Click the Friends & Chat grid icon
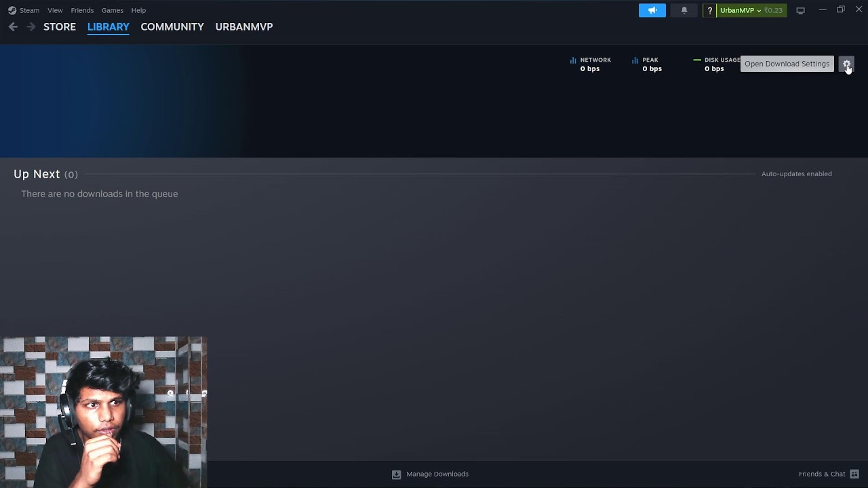Viewport: 868px width, 488px height. [x=854, y=474]
